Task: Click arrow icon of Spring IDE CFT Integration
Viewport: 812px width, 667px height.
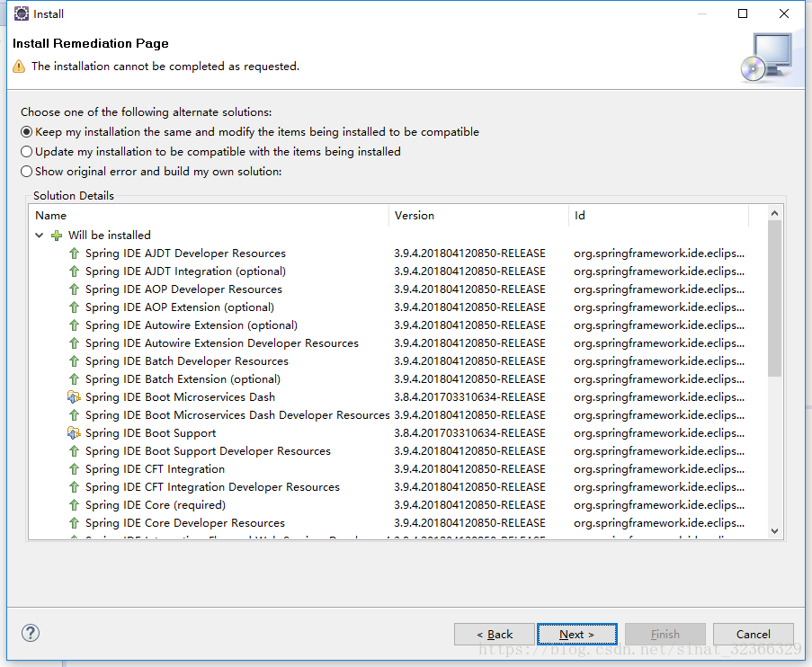Action: [74, 469]
